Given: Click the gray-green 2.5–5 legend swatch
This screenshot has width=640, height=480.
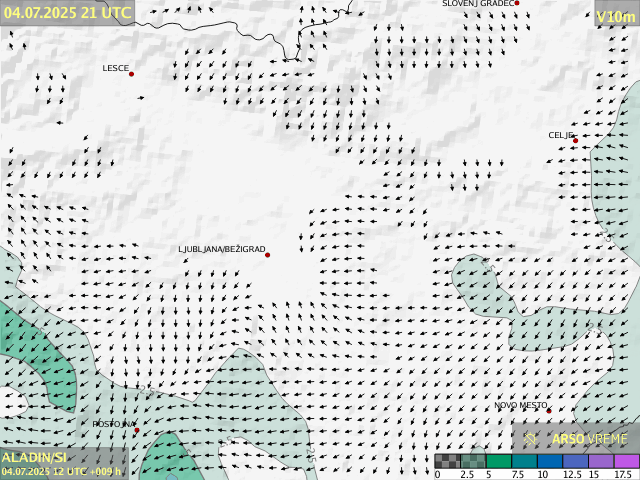Looking at the screenshot, I should (x=473, y=461).
